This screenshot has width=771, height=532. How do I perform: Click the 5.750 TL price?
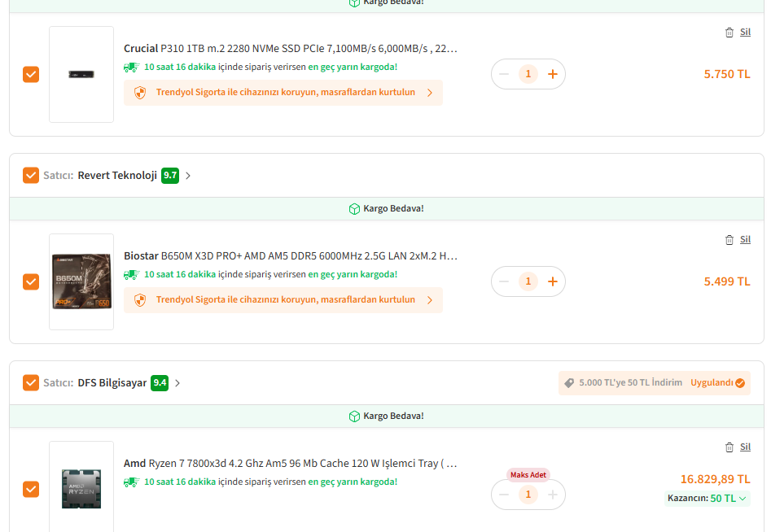(727, 74)
